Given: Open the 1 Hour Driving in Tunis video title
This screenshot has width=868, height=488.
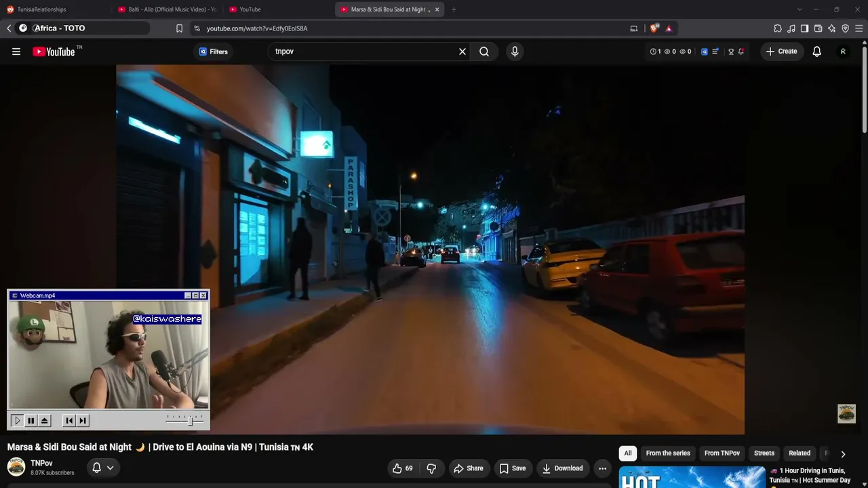Looking at the screenshot, I should 810,475.
